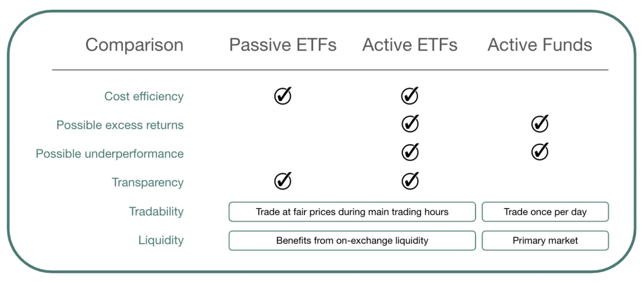Click the Possible excess returns label

click(120, 125)
